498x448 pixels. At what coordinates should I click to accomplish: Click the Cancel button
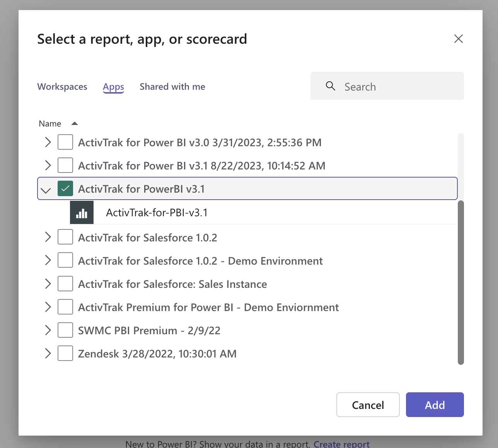coord(368,405)
